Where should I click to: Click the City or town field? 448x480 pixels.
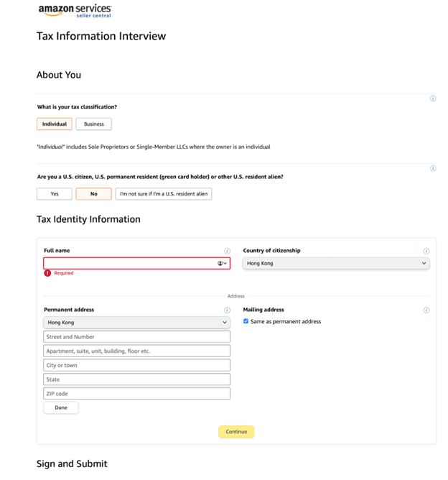136,365
